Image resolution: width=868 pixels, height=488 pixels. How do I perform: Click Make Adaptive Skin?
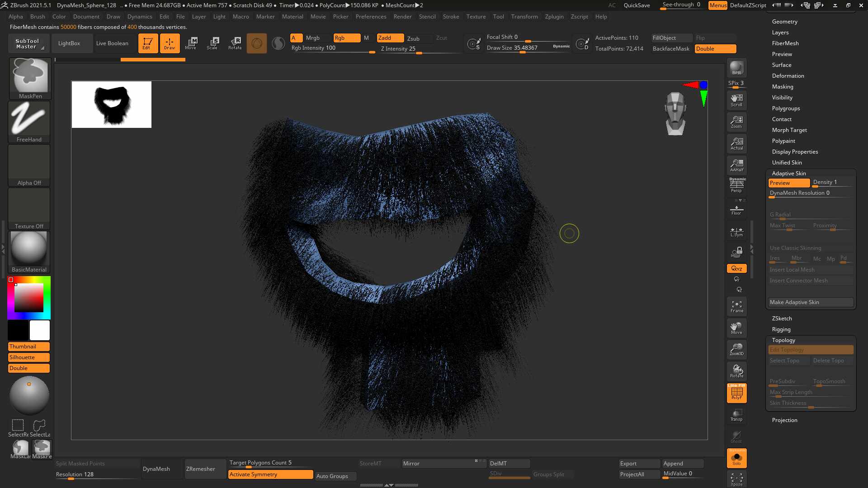point(811,302)
